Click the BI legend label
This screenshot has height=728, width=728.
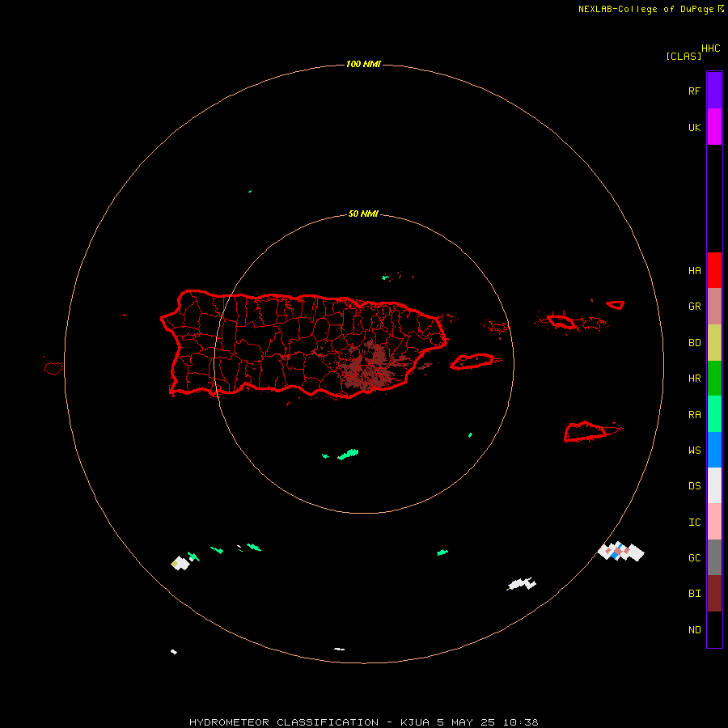[694, 594]
